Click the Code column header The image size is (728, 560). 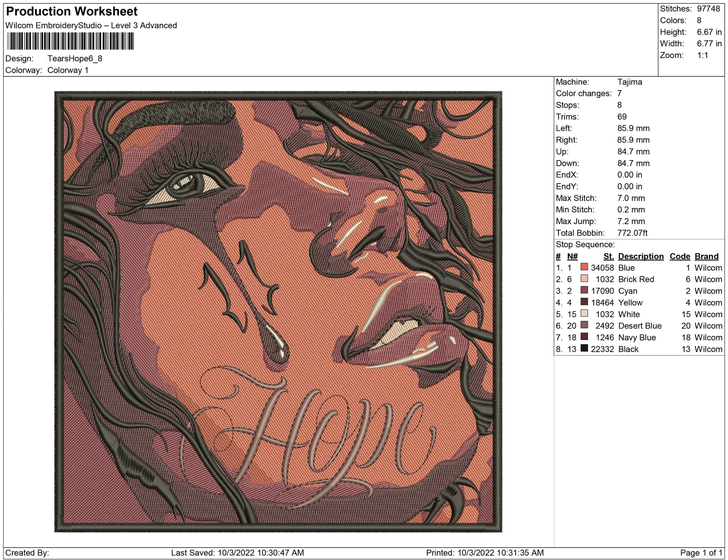click(679, 256)
